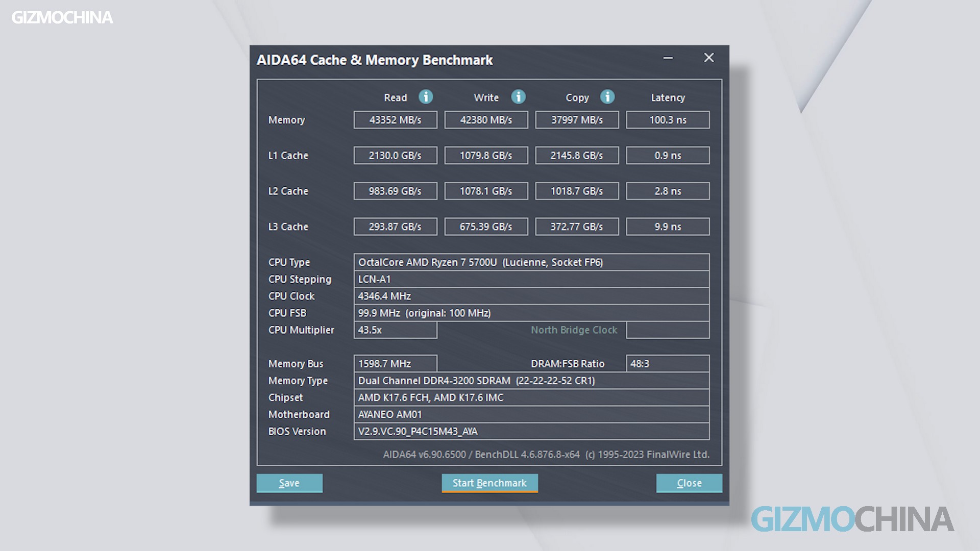Click the Write column header
Image resolution: width=980 pixels, height=551 pixels.
(x=486, y=97)
